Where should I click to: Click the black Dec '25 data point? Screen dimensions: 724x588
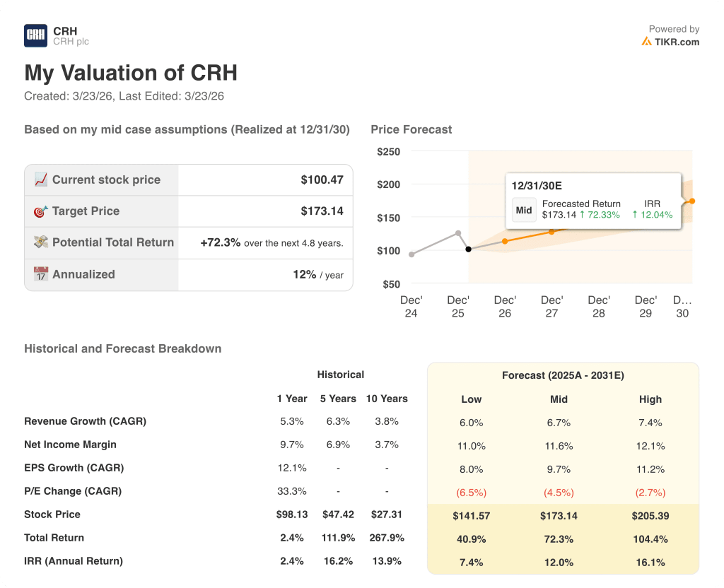coord(468,249)
